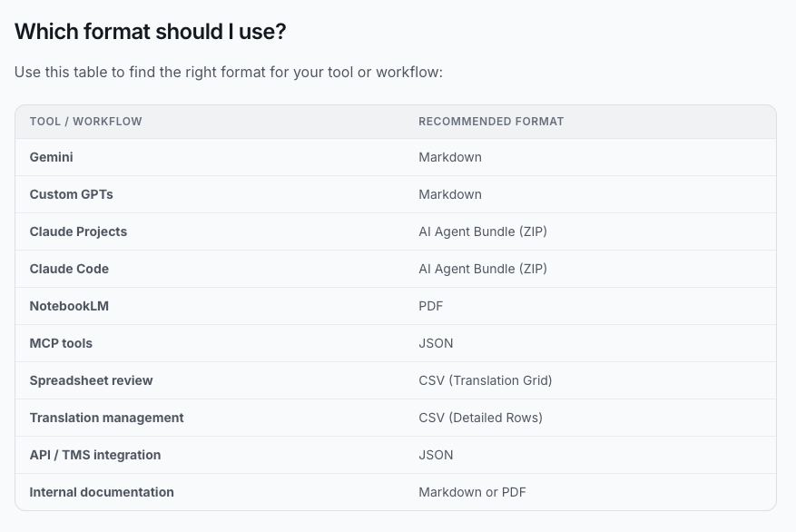Click the MCP tools row label
Screen dimensions: 796x532
61,343
